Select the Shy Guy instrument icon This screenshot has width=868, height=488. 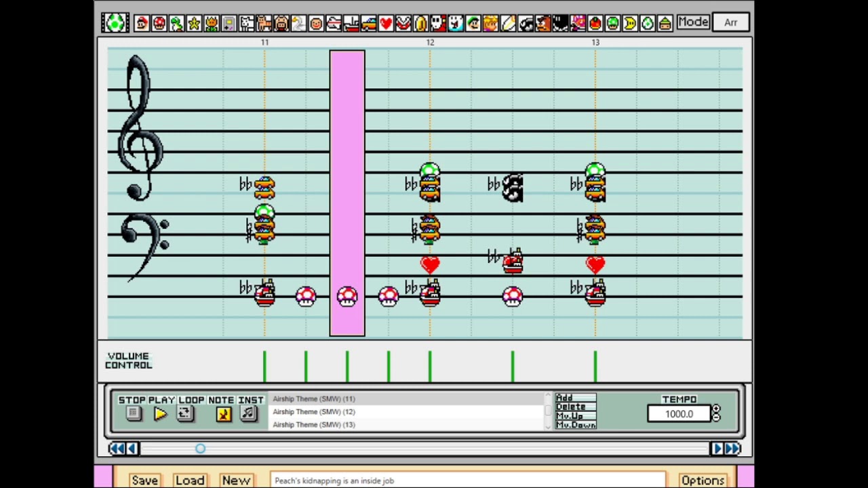(x=438, y=24)
